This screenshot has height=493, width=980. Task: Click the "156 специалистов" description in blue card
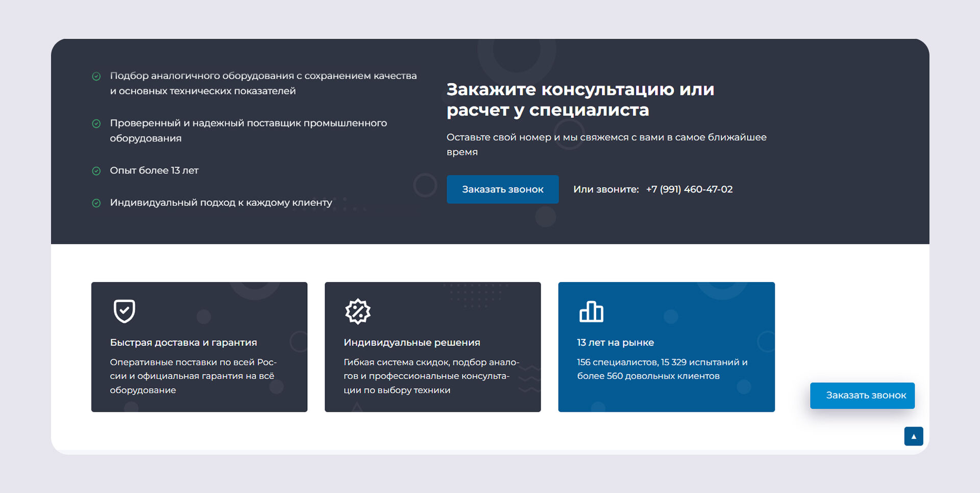(x=662, y=369)
